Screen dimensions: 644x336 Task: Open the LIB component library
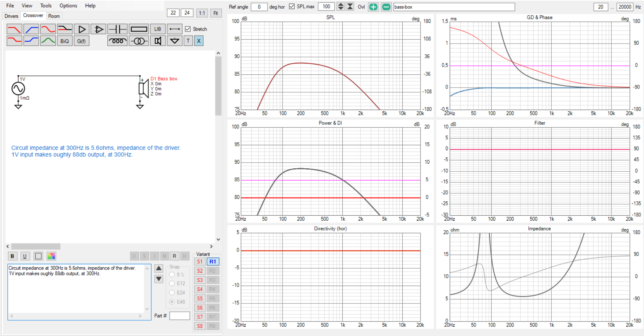[x=158, y=29]
